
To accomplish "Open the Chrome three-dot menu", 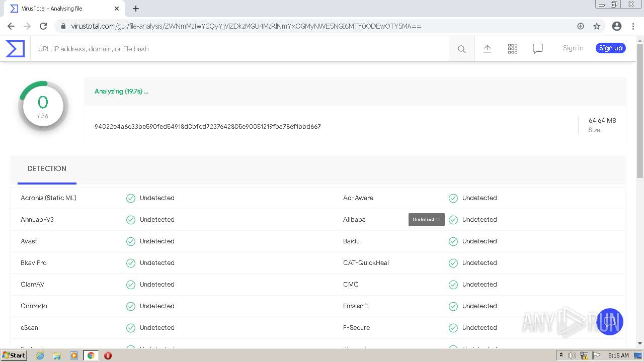I will pos(632,26).
